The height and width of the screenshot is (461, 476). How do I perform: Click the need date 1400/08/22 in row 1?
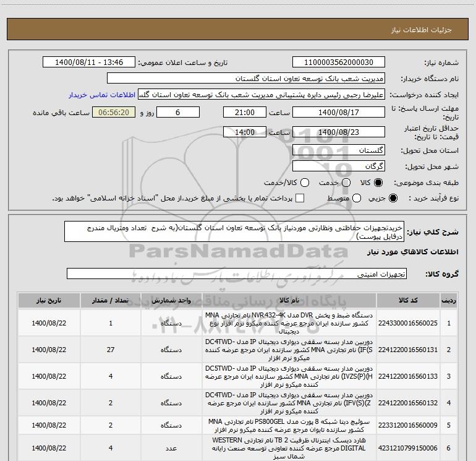point(49,323)
